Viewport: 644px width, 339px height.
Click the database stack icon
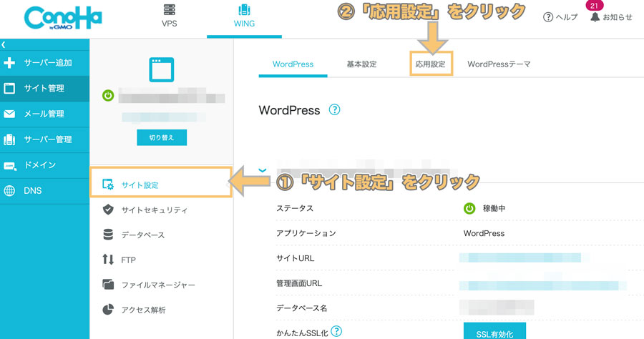tap(108, 235)
